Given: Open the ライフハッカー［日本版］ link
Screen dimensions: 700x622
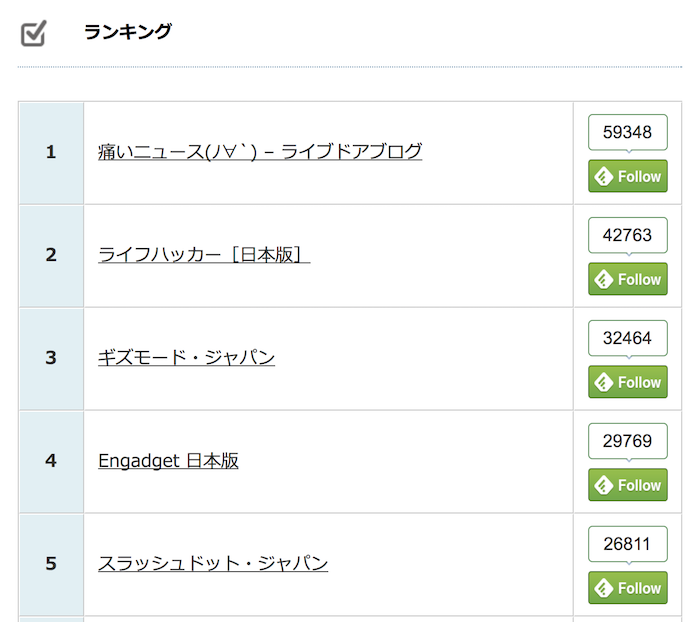Looking at the screenshot, I should (204, 255).
